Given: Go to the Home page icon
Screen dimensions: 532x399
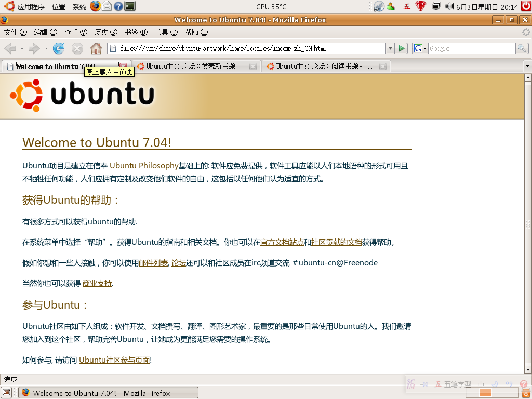Looking at the screenshot, I should pos(96,48).
